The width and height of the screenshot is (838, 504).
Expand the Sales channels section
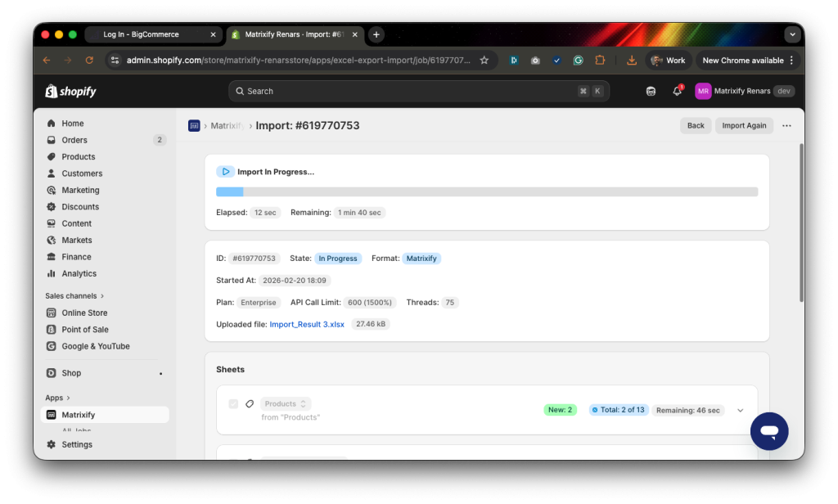coord(74,295)
